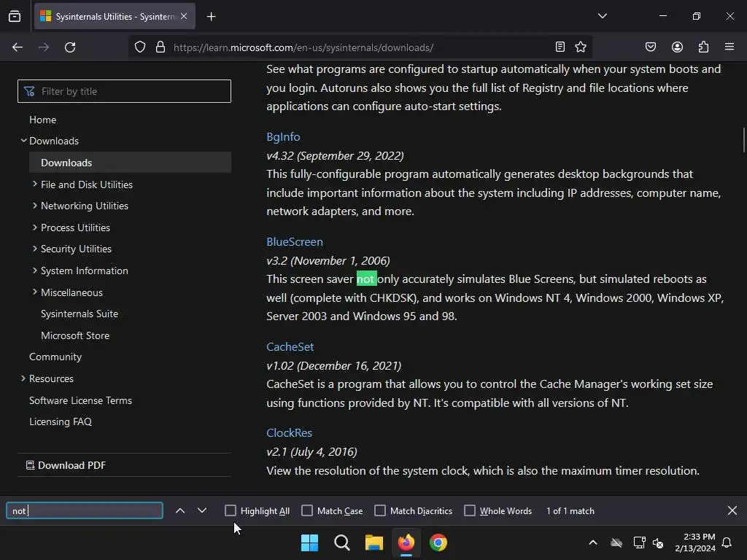Jump to previous find match
This screenshot has width=747, height=560.
180,510
